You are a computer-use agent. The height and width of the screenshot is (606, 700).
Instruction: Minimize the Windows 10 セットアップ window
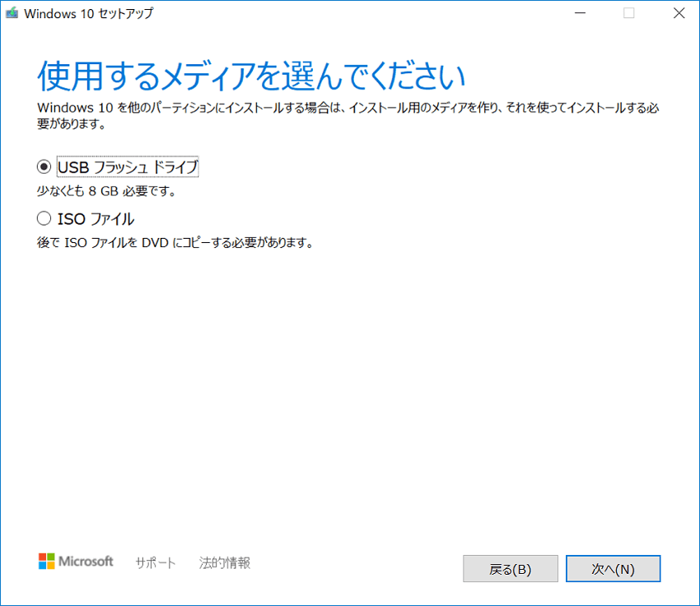tap(581, 13)
